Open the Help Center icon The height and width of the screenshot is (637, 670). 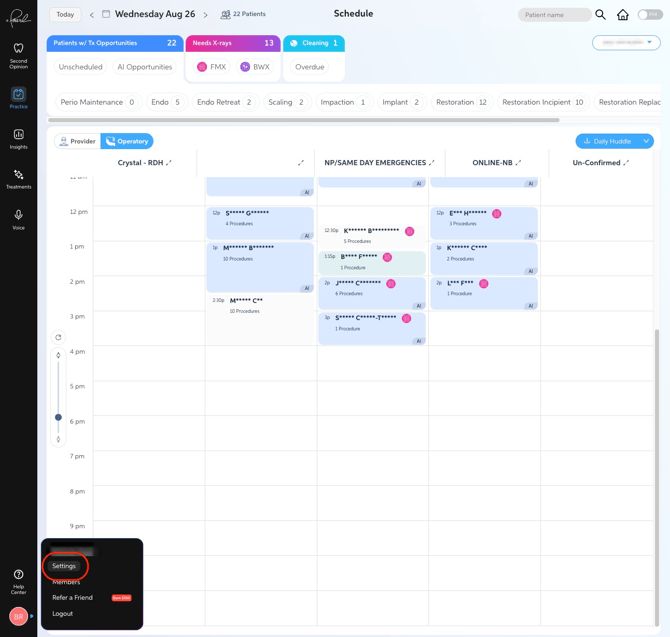coord(18,575)
